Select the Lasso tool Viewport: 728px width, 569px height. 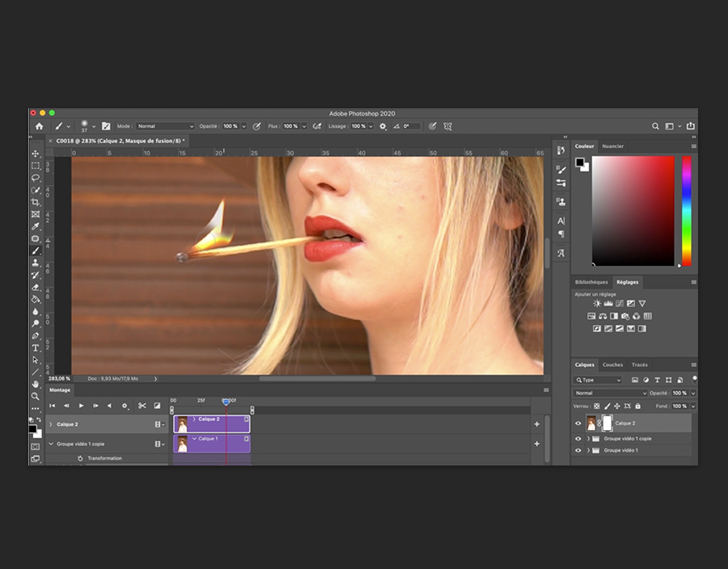tap(36, 178)
